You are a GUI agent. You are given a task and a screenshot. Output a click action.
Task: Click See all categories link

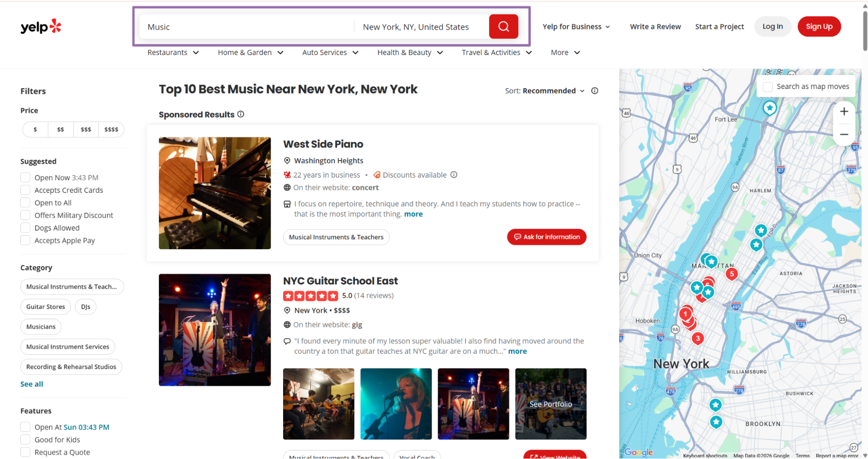coord(32,384)
